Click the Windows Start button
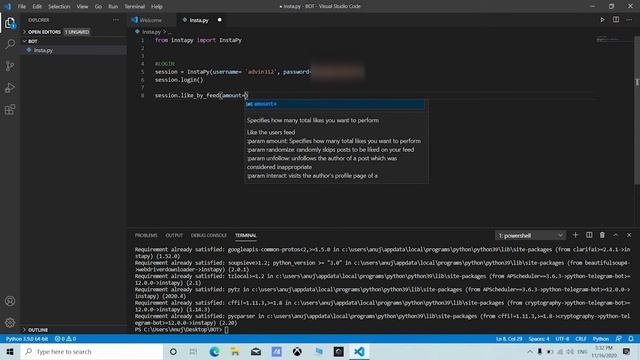The height and width of the screenshot is (360, 640). coord(10,351)
